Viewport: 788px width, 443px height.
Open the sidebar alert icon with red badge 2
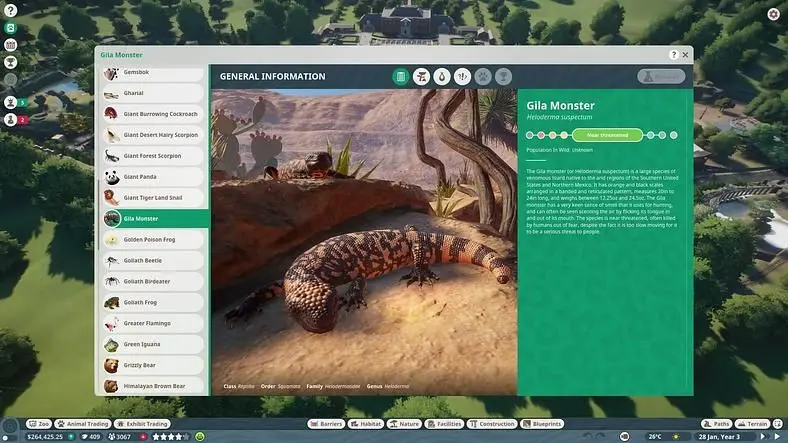pyautogui.click(x=11, y=120)
